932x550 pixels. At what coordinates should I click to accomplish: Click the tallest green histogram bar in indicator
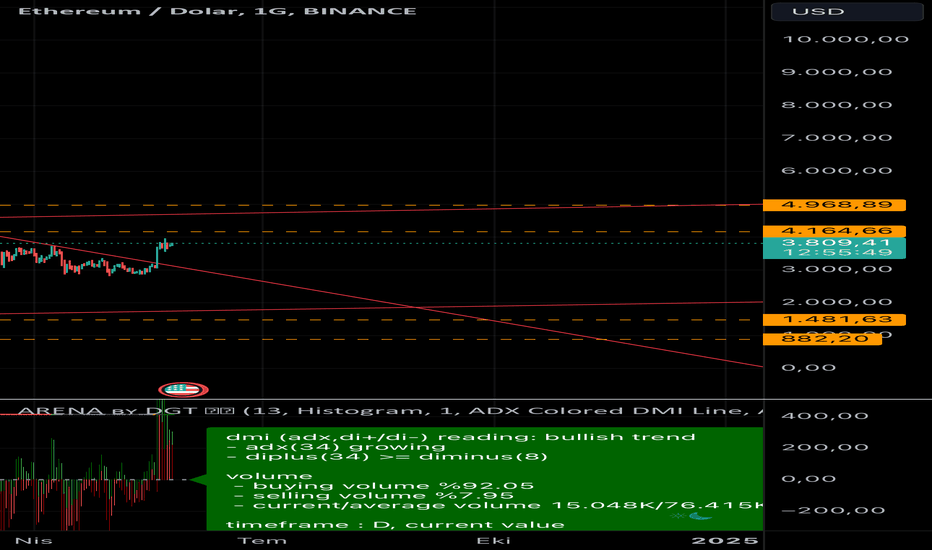coord(160,440)
